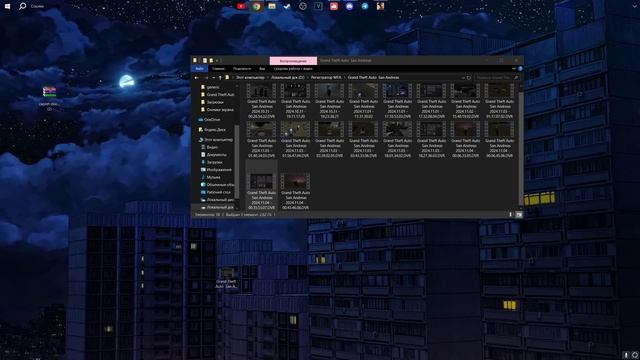Open Explorer help question mark

520,69
